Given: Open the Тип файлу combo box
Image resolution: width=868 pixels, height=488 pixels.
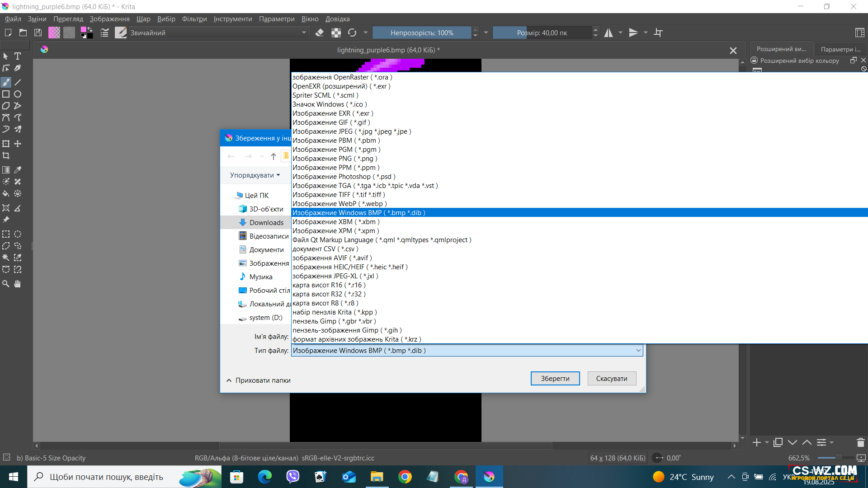Looking at the screenshot, I should click(467, 350).
